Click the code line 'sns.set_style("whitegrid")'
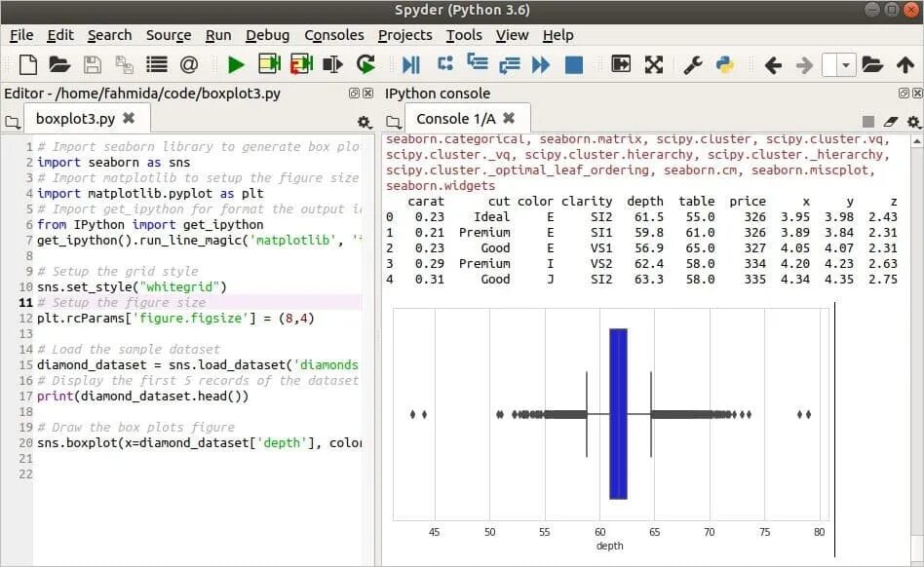This screenshot has width=924, height=567. pyautogui.click(x=132, y=287)
